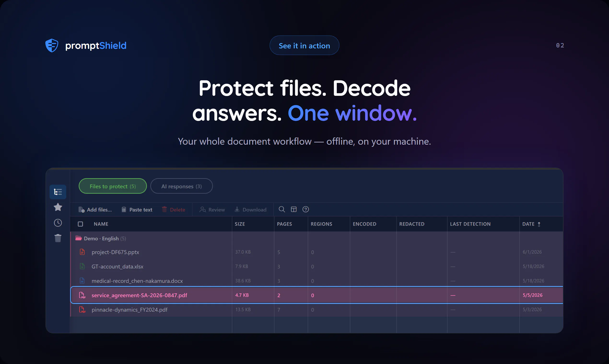The width and height of the screenshot is (609, 364).
Task: Toggle the column layout icon in toolbar
Action: 294,209
